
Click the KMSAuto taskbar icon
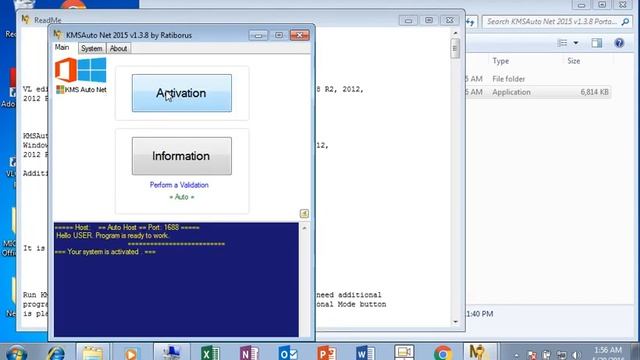point(480,352)
